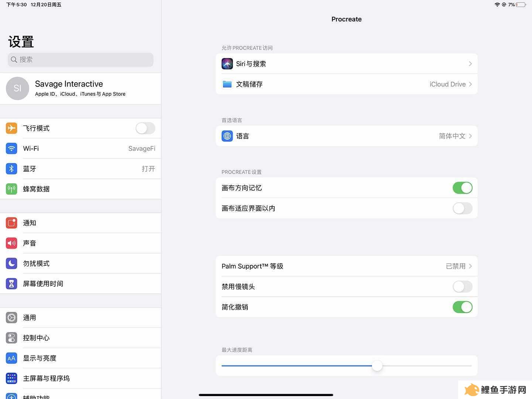Tap the 搜索 search field
The height and width of the screenshot is (399, 532).
80,60
